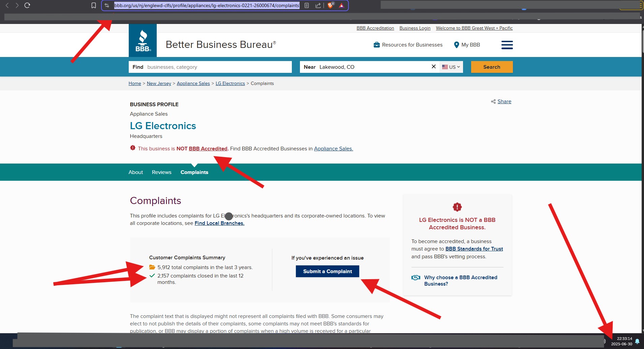The height and width of the screenshot is (349, 644).
Task: Go back with the browser back arrow
Action: pyautogui.click(x=7, y=5)
